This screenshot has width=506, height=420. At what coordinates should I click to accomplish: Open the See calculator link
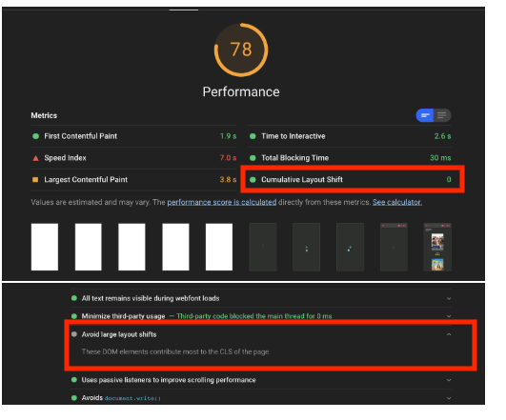click(x=397, y=202)
